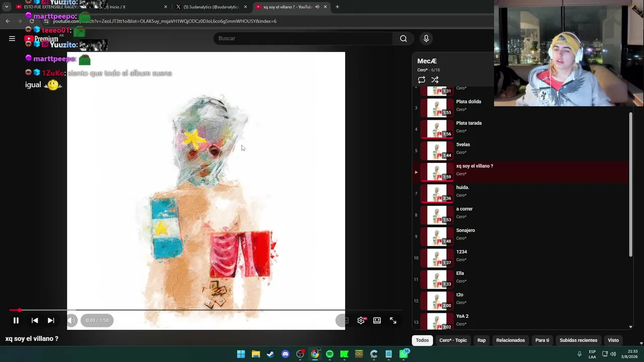
Task: Reload the current page
Action: coord(32,21)
